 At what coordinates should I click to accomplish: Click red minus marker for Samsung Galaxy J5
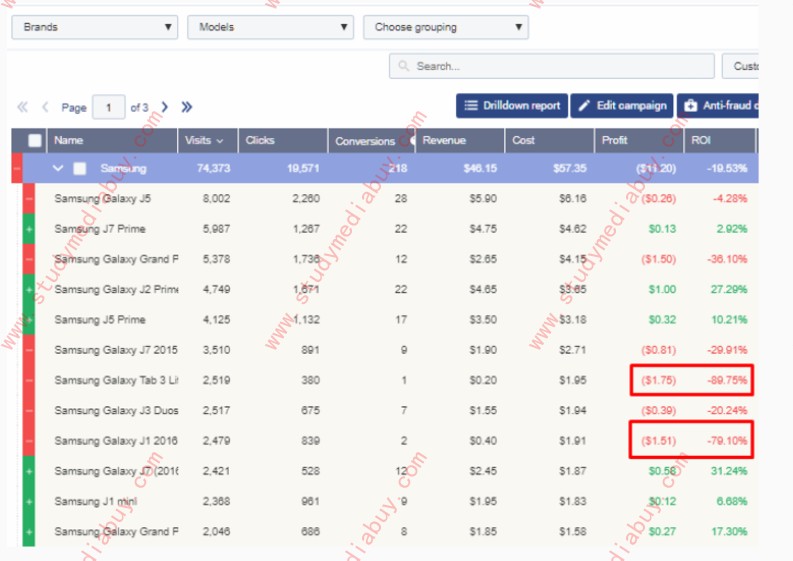[29, 199]
